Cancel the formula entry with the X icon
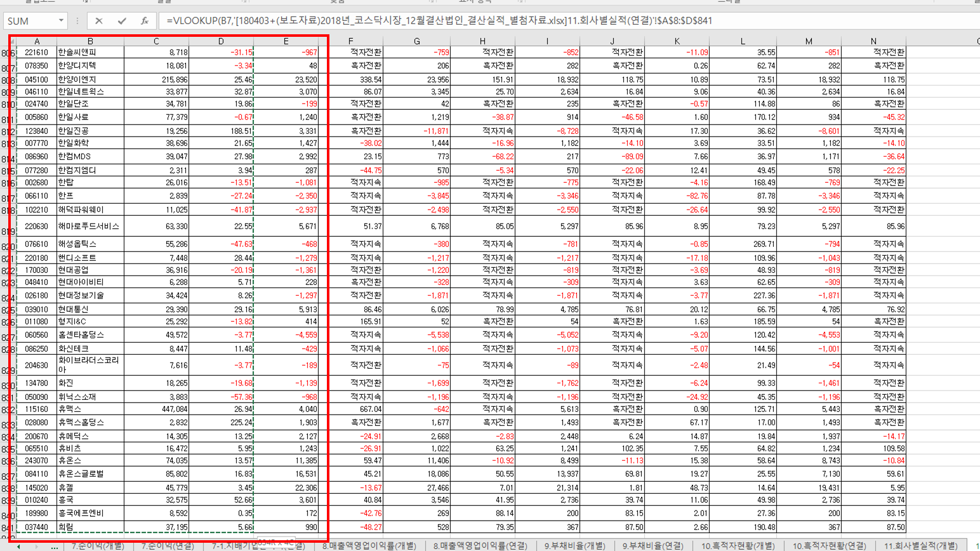 click(98, 21)
